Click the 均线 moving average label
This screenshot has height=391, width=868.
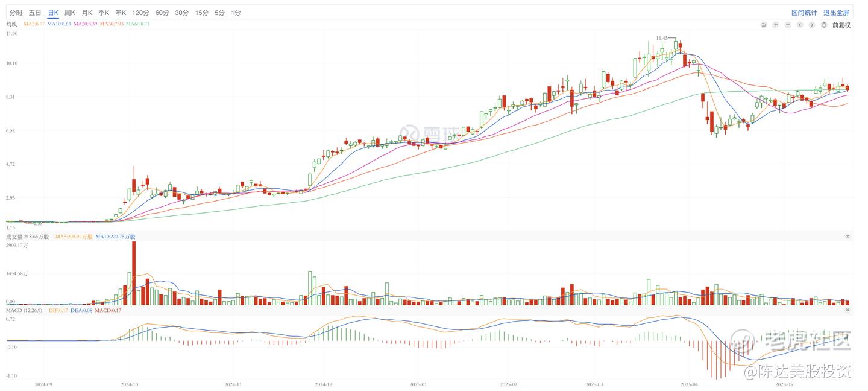11,24
